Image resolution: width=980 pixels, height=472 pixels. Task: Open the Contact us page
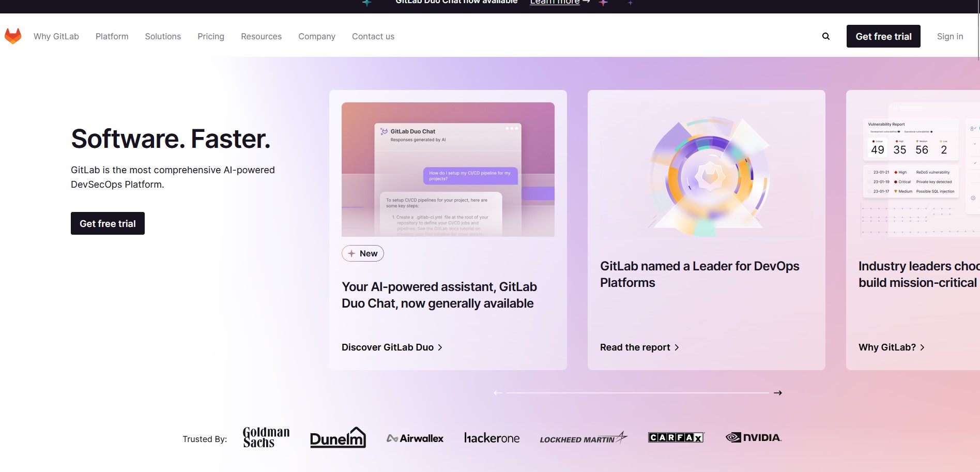point(373,36)
